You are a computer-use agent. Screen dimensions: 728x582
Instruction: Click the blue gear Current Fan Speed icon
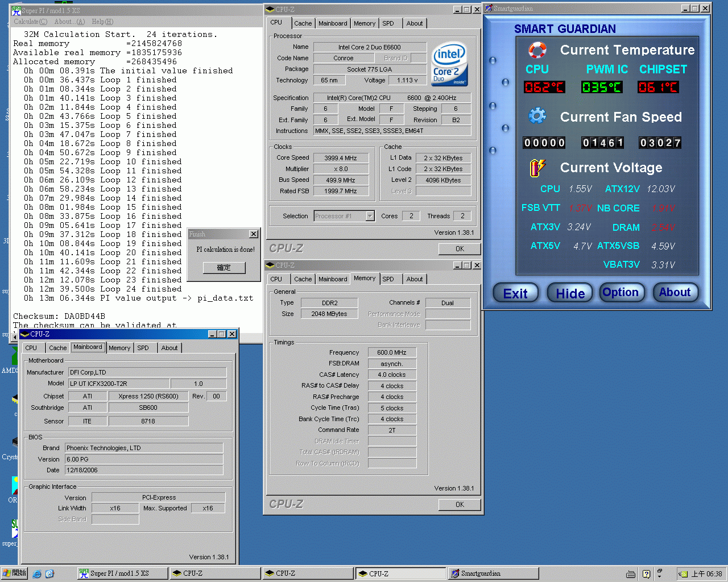pos(537,116)
